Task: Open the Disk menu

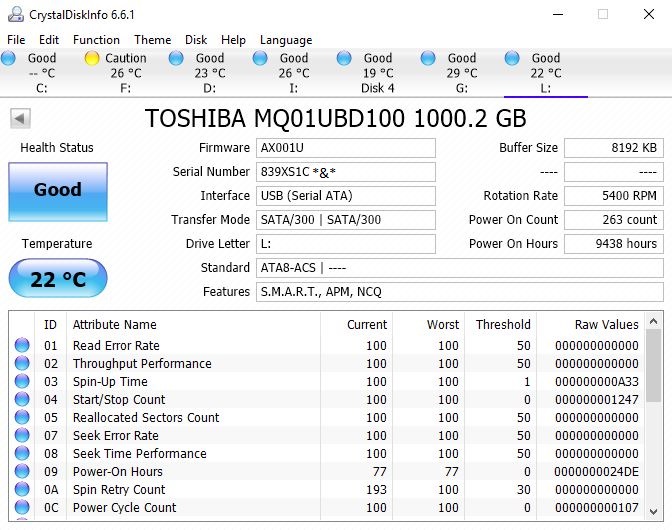Action: 196,40
